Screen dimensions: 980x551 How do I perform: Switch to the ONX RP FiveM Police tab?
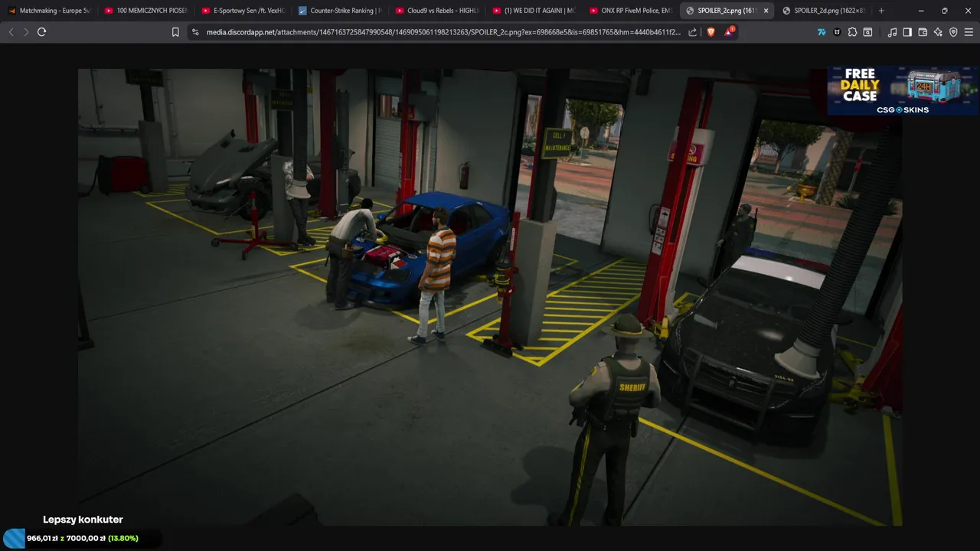632,11
